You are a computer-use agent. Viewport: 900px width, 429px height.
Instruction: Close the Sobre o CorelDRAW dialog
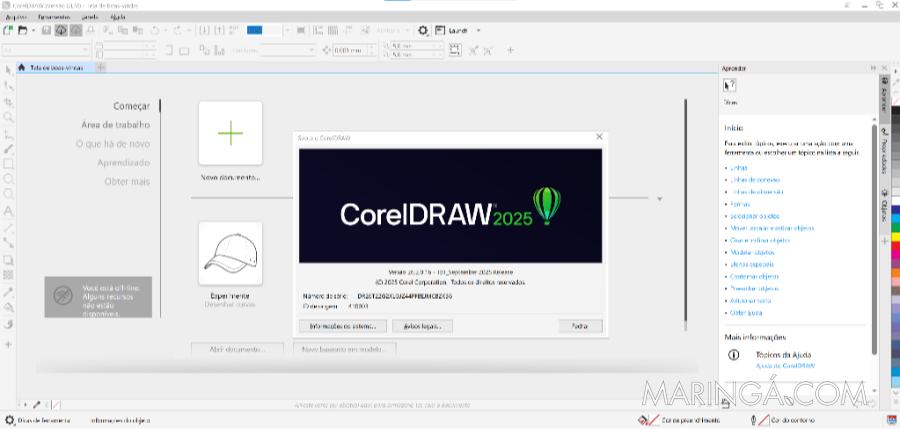coord(599,137)
